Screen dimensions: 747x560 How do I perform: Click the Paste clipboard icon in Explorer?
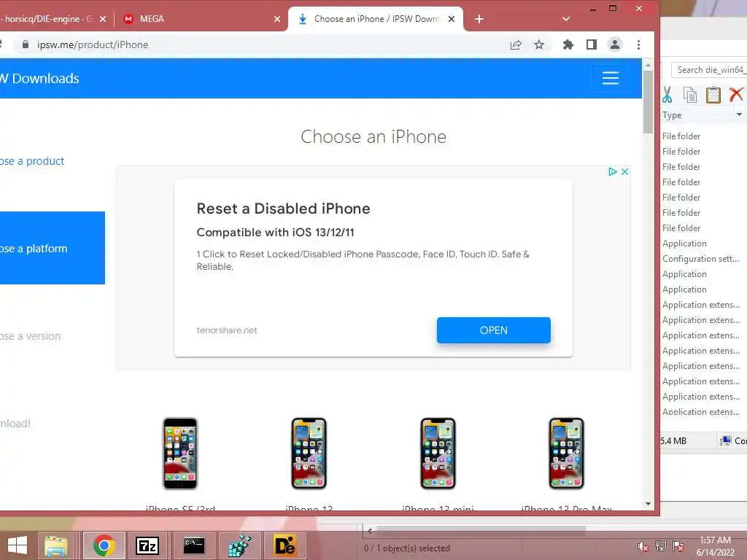pos(713,94)
